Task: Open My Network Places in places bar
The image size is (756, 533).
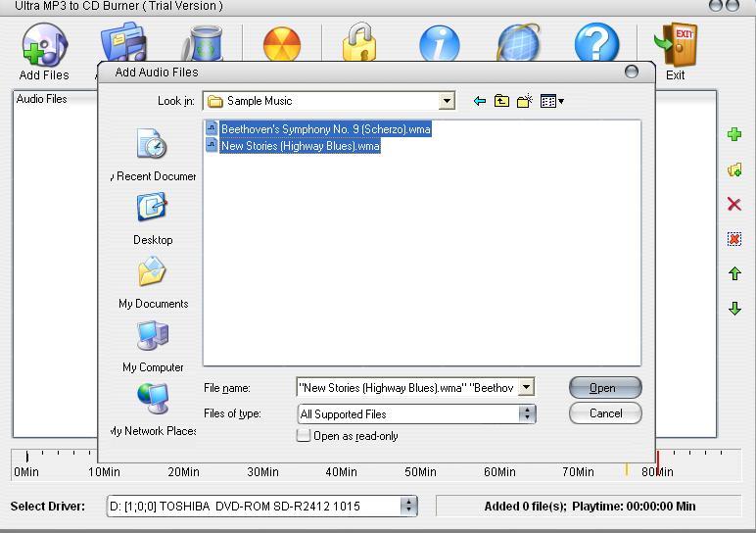Action: [153, 410]
